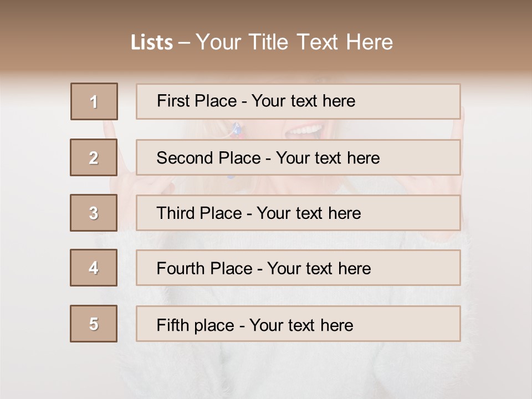Click the blank background right of Fifth place box
The height and width of the screenshot is (399, 532).
pyautogui.click(x=496, y=324)
